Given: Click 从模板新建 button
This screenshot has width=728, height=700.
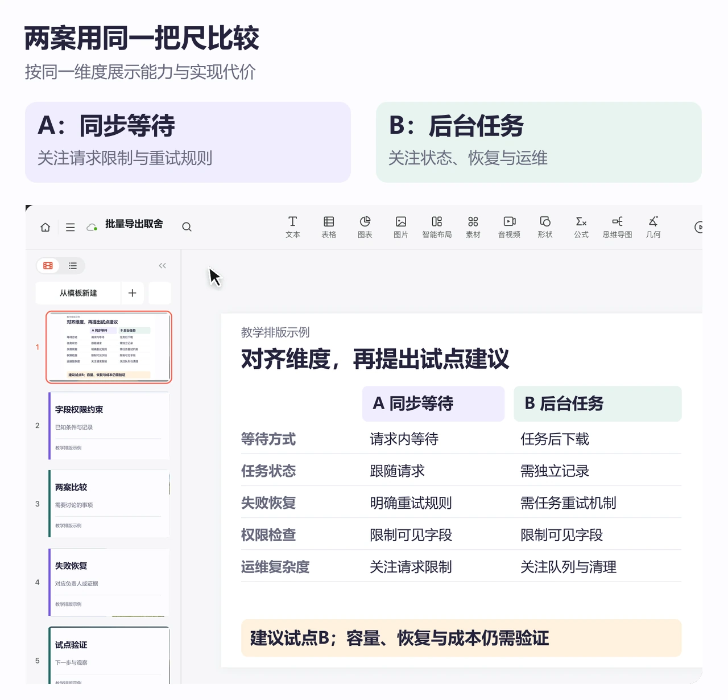Looking at the screenshot, I should [78, 293].
